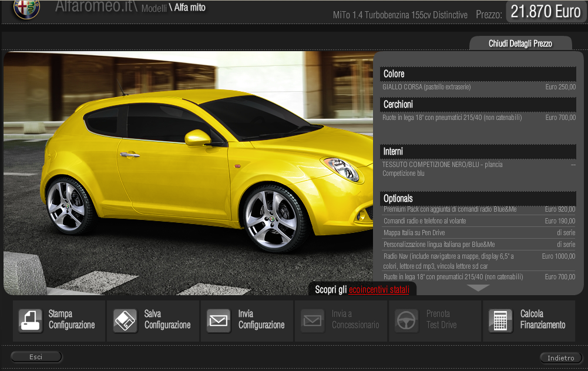This screenshot has width=588, height=371.
Task: Select Mappa Italia su Pen Drive row
Action: 479,233
